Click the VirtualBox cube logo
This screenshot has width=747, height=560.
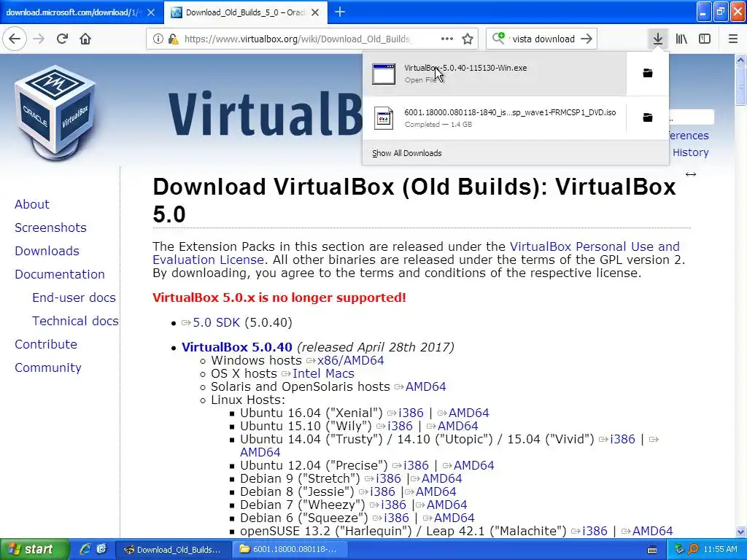click(55, 112)
